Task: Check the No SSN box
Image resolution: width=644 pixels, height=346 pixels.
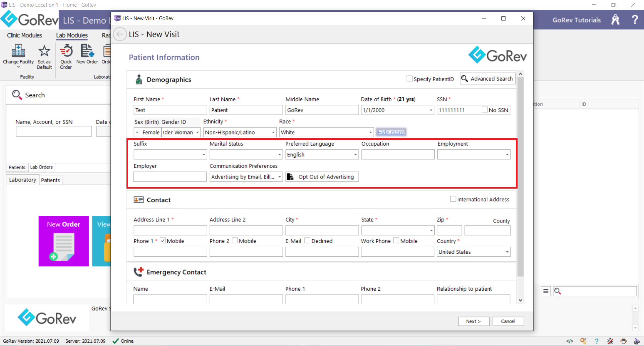Action: pos(485,109)
